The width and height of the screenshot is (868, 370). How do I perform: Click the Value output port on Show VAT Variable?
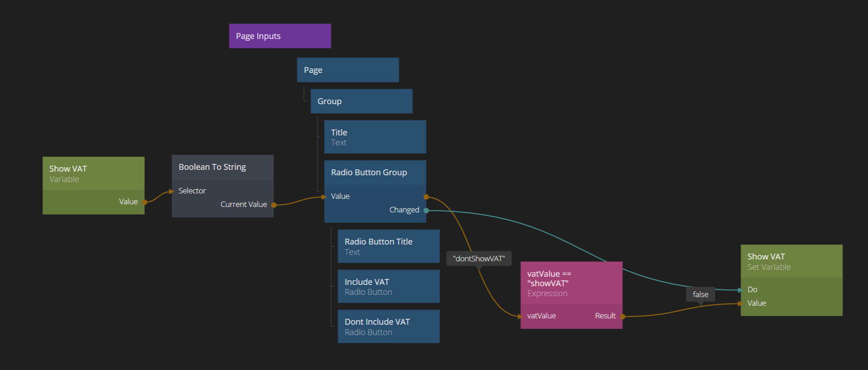(x=144, y=202)
